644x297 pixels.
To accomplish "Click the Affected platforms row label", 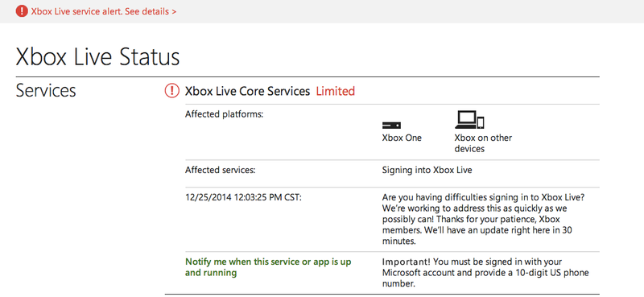I will (x=225, y=114).
